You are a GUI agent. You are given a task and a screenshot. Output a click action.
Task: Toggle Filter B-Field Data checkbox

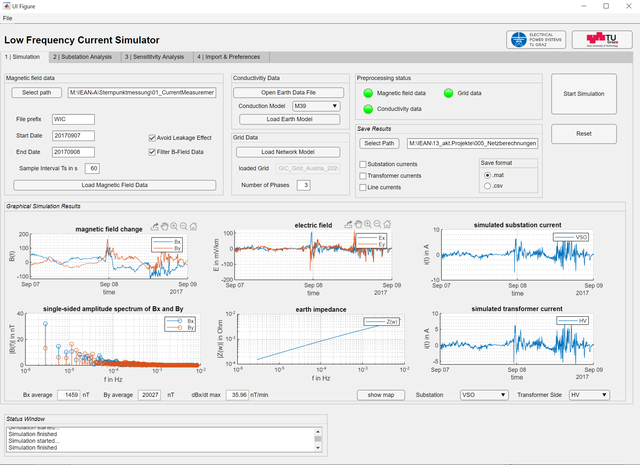coord(152,152)
